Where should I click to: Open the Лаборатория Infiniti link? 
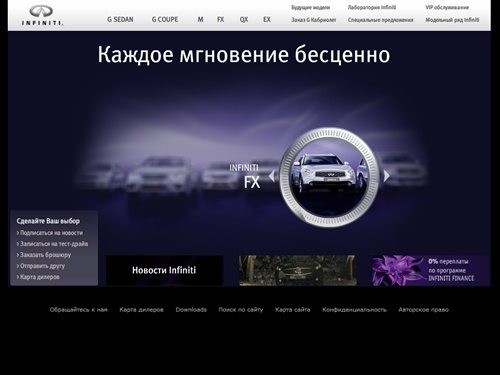click(372, 7)
